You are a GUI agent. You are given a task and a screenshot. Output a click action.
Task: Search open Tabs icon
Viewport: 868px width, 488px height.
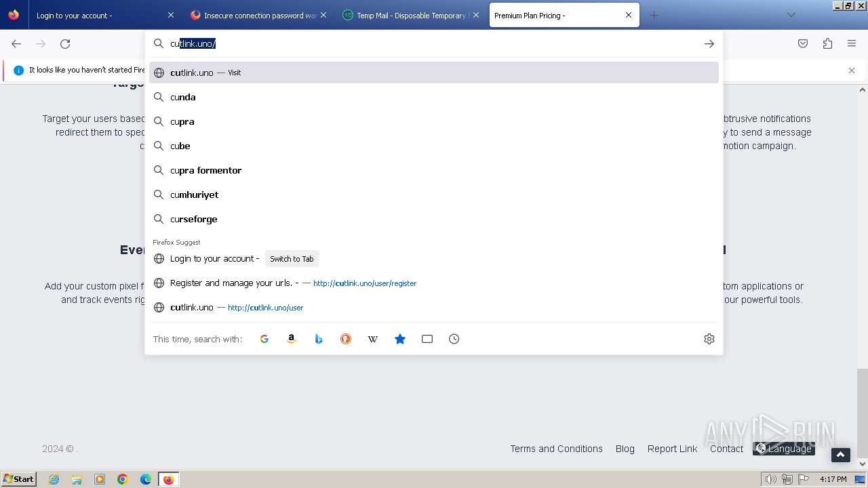427,339
